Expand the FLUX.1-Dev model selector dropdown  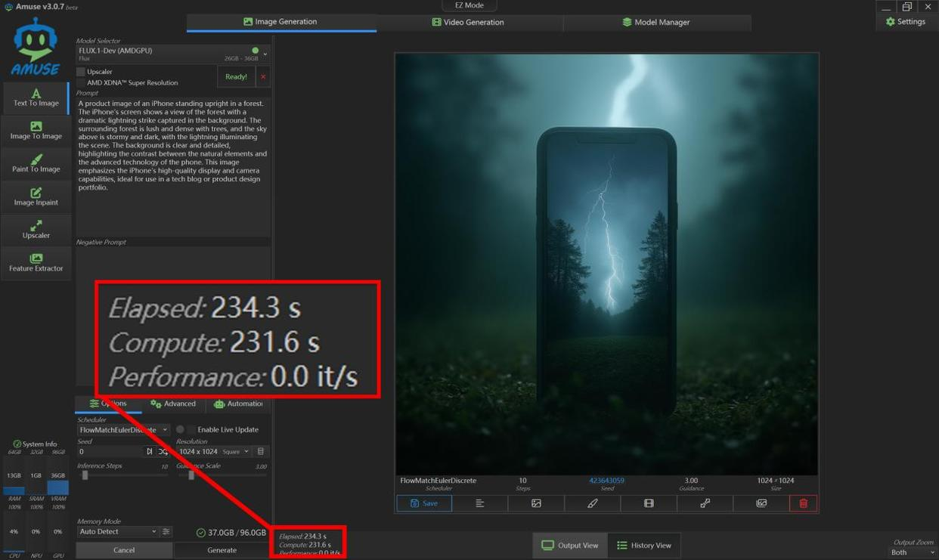tap(265, 54)
